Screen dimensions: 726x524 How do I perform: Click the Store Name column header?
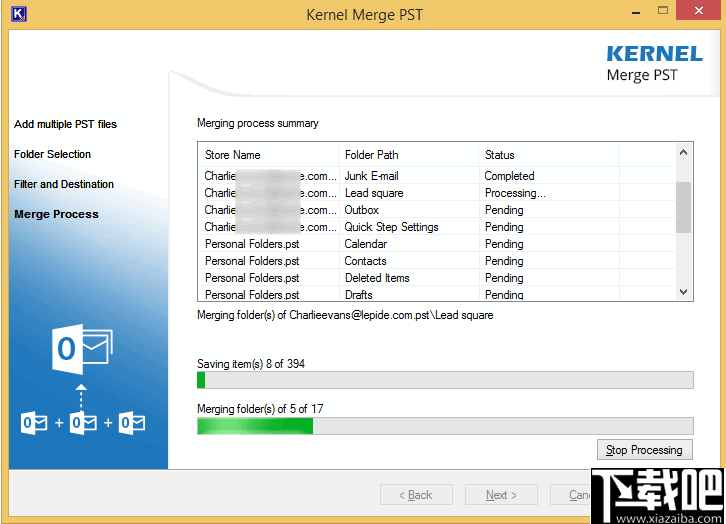tap(269, 155)
